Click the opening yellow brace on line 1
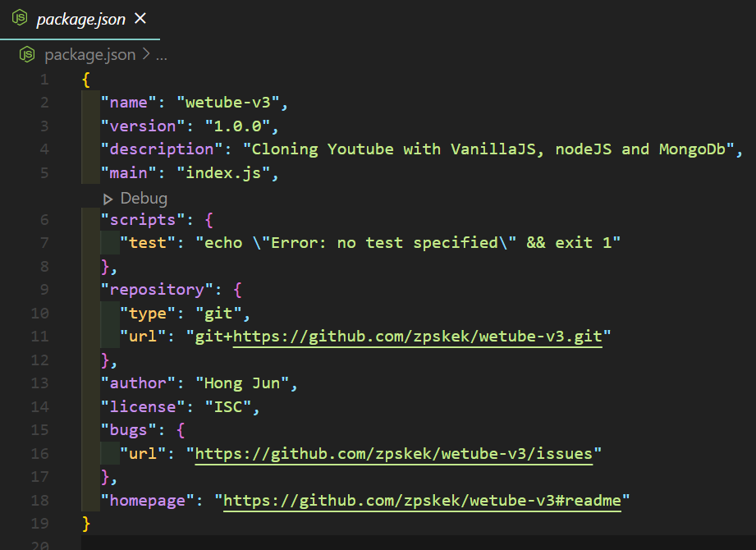756x550 pixels. pyautogui.click(x=86, y=80)
